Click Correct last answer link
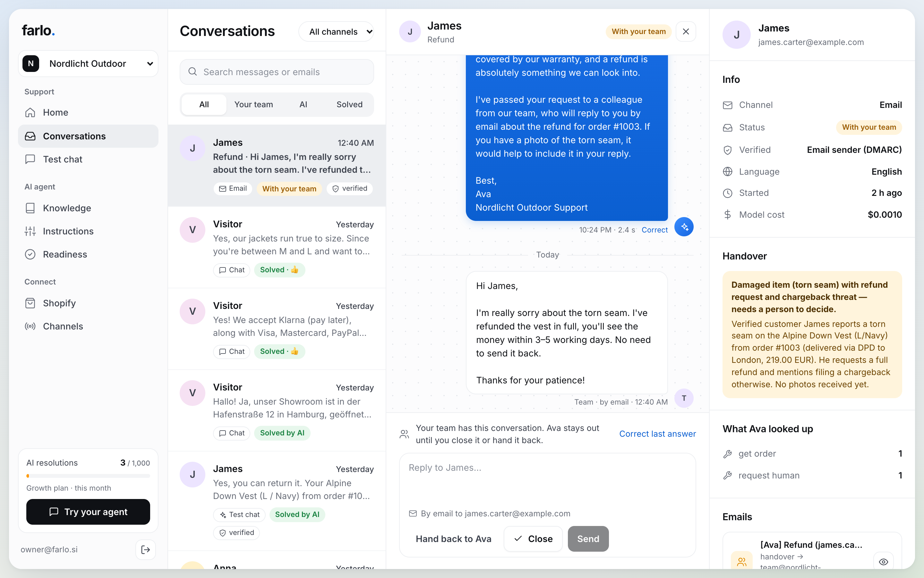 [657, 434]
